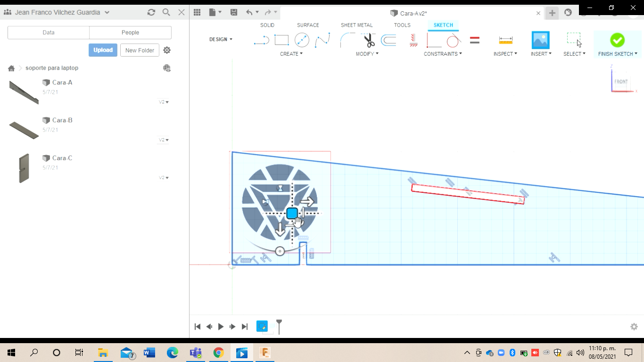Expand the SELECT dropdown menu
The height and width of the screenshot is (362, 644).
click(574, 54)
